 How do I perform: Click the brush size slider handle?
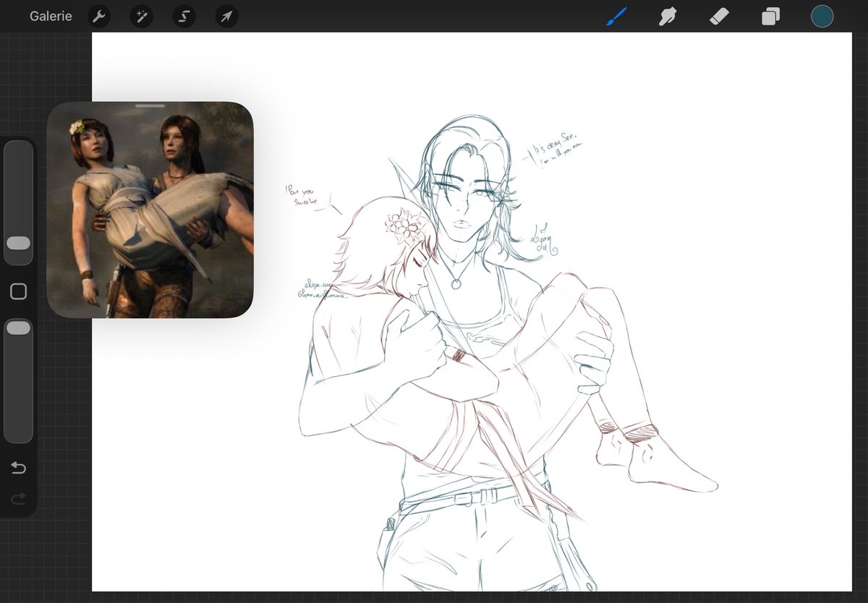pyautogui.click(x=18, y=243)
